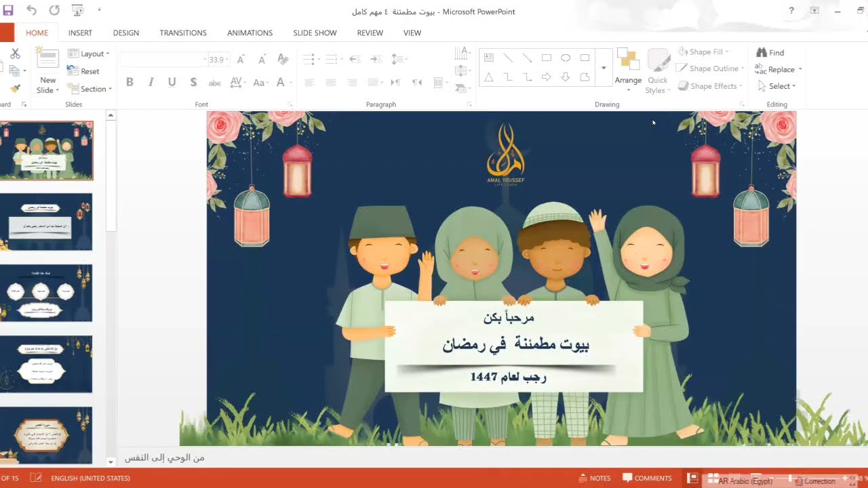Click the Font Color button

point(281,82)
